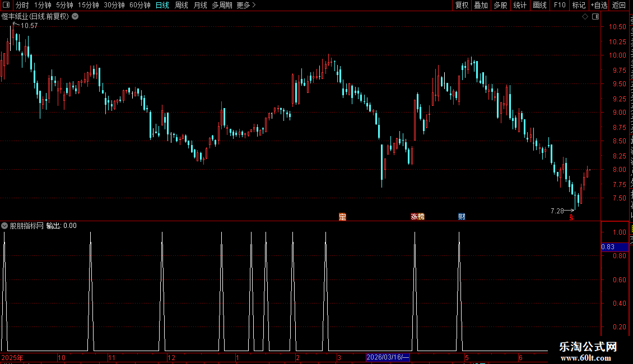Screen dimensions: 633x364
Task: Click the 8.00 price axis label
Action: pos(619,170)
